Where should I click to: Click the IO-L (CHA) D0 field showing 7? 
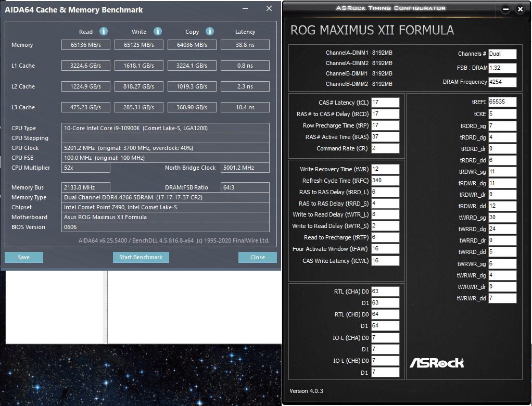385,338
